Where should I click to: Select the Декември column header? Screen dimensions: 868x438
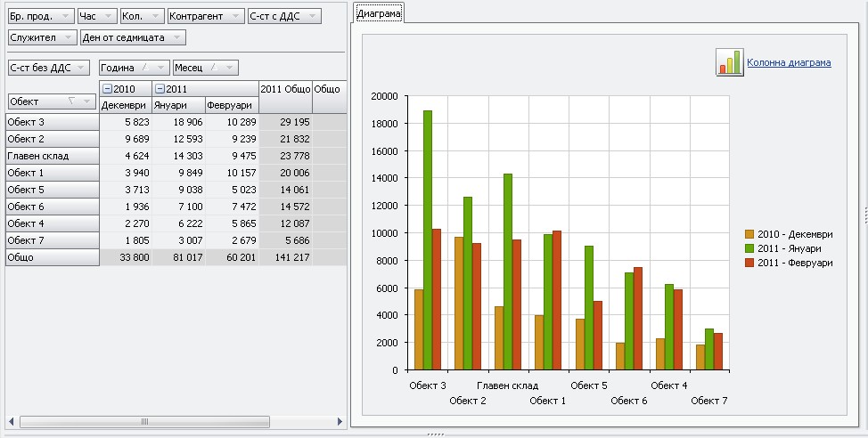pyautogui.click(x=126, y=105)
